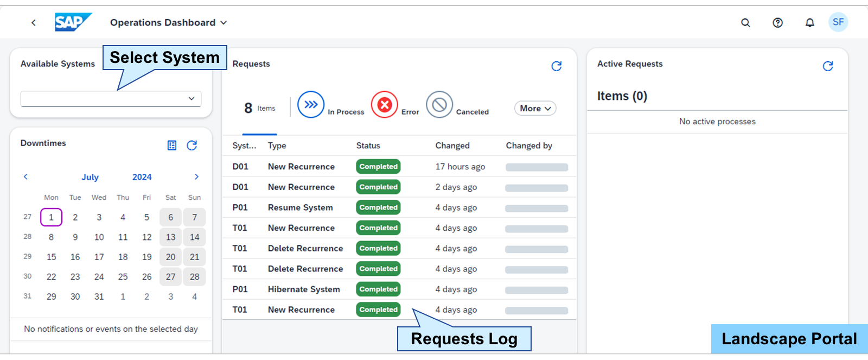
Task: Open the Available Systems dropdown
Action: coord(111,99)
